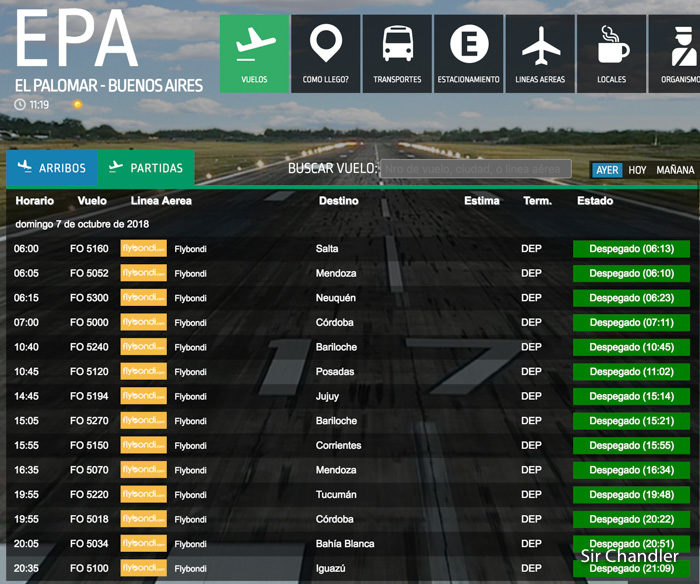The image size is (700, 584).
Task: Switch to the Partidas tab
Action: tap(147, 168)
